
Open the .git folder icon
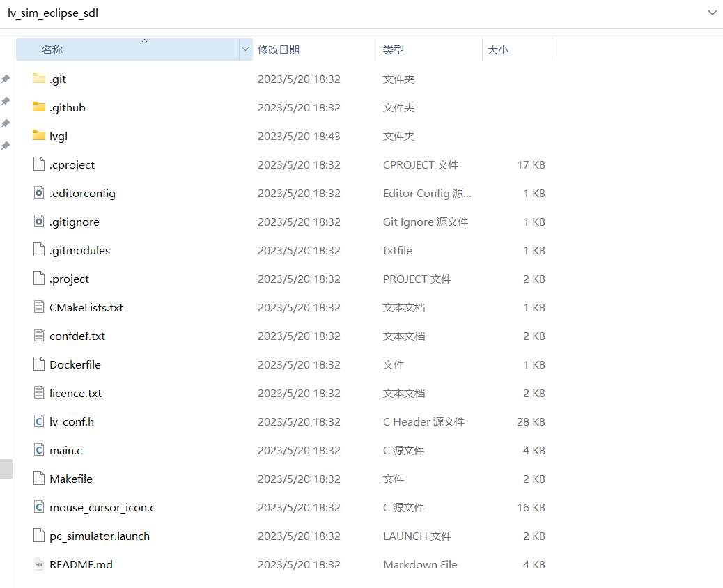39,78
